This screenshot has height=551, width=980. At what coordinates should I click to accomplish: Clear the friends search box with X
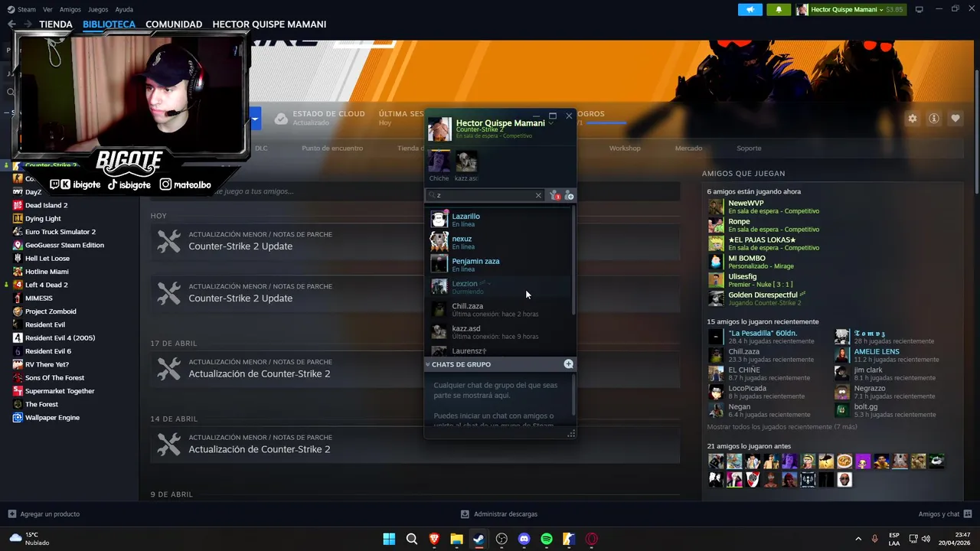pyautogui.click(x=538, y=196)
